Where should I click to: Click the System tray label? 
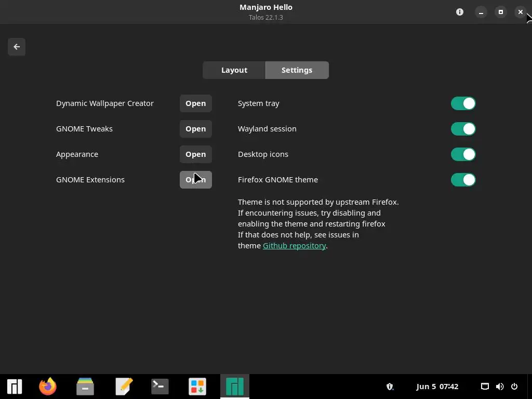259,103
